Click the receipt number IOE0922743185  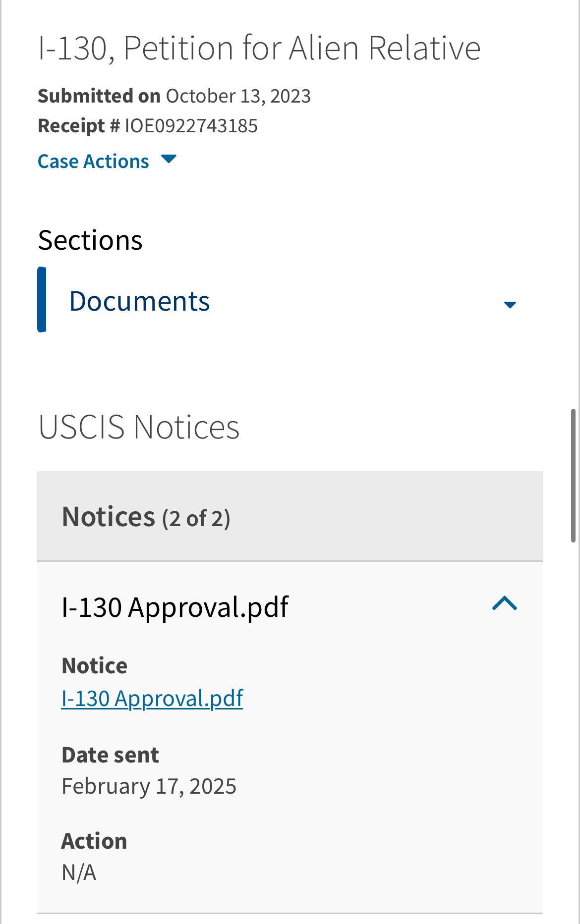[191, 126]
